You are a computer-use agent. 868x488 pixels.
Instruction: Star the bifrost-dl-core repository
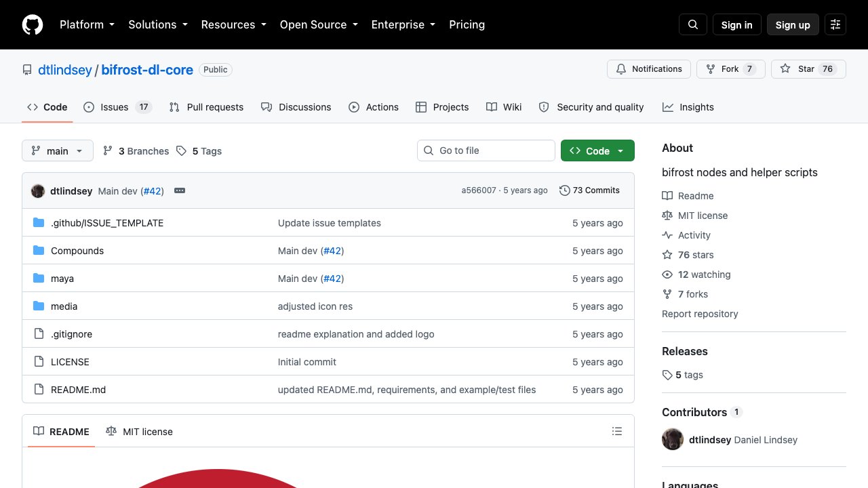point(808,69)
